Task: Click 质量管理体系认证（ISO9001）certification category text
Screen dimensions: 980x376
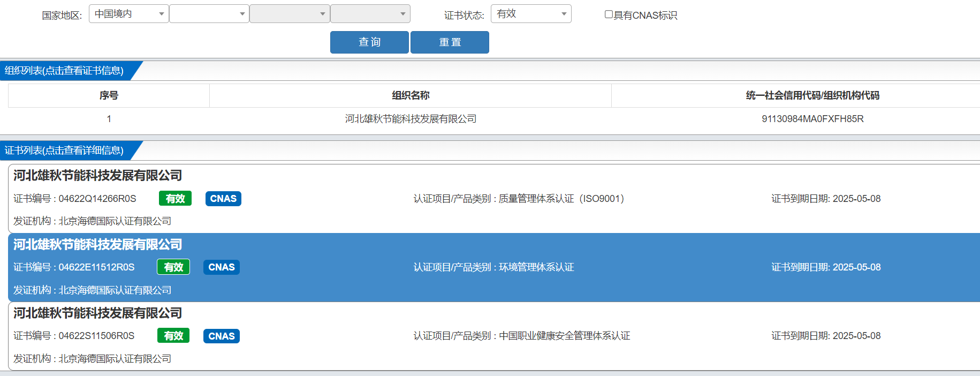Action: click(561, 199)
